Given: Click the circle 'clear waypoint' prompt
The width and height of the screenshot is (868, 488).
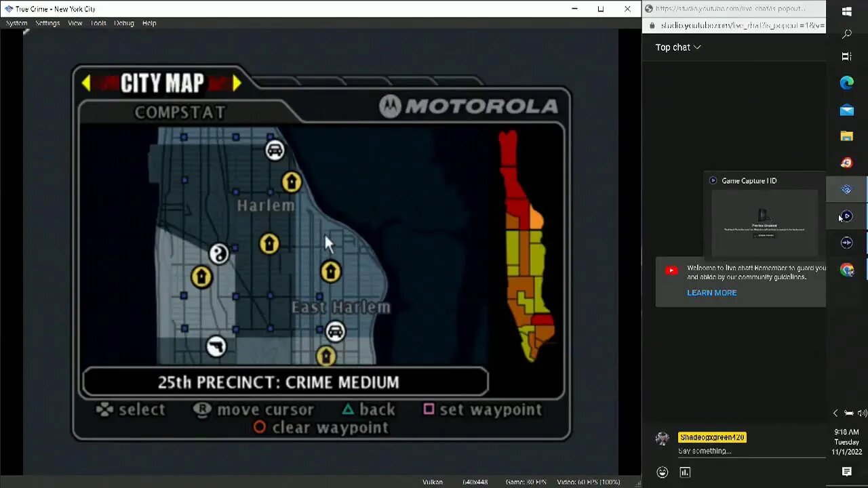Looking at the screenshot, I should pyautogui.click(x=321, y=428).
